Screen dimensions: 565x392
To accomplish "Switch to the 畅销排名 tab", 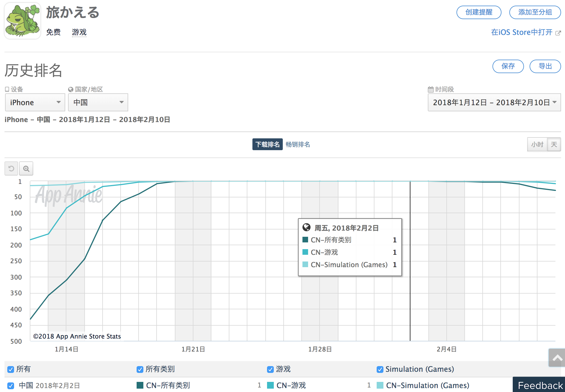I will click(298, 145).
